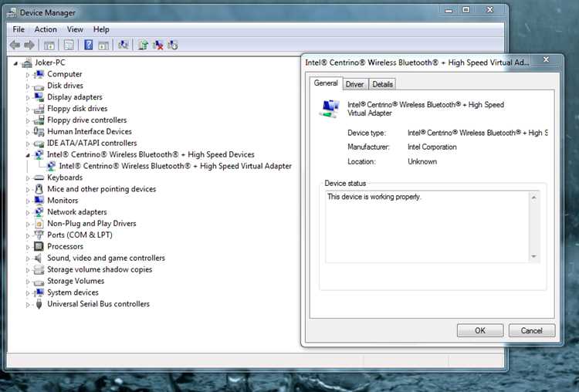Close the adapter properties dialog
This screenshot has width=579, height=392.
(546, 59)
